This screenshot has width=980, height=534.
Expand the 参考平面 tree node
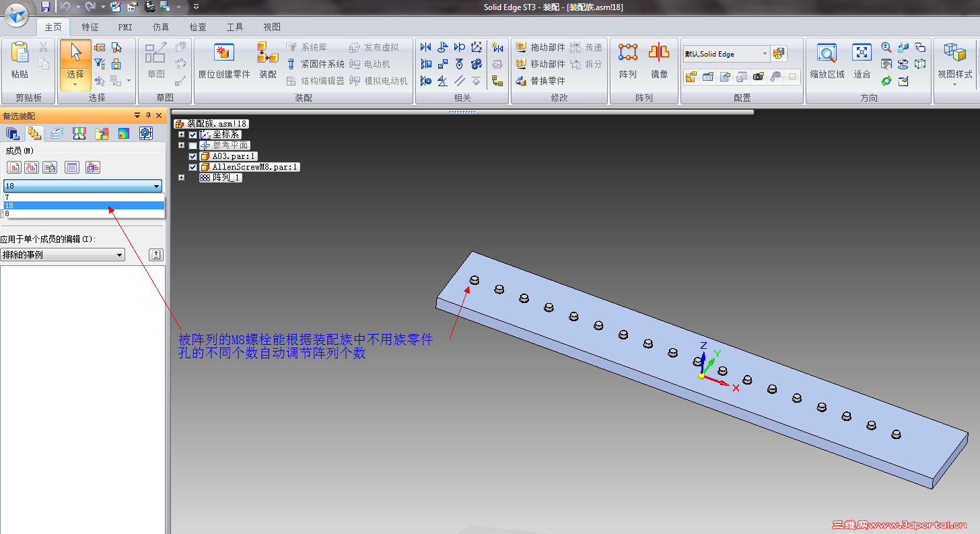click(x=181, y=145)
